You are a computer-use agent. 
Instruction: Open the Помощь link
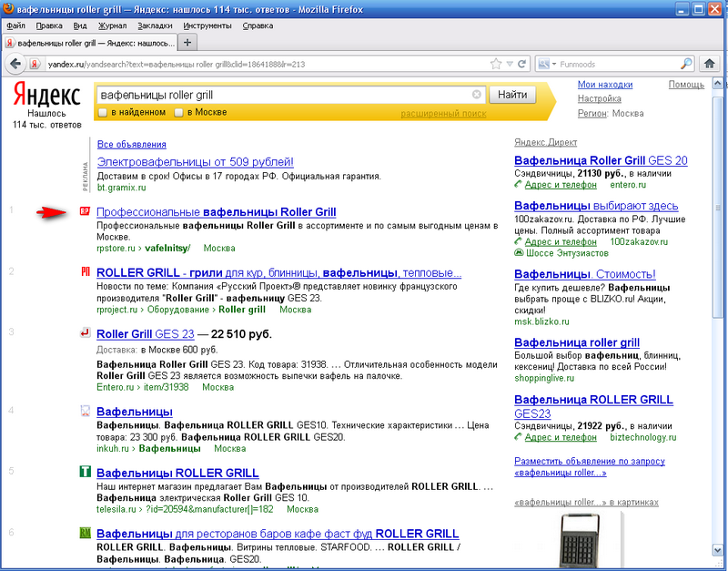[686, 85]
